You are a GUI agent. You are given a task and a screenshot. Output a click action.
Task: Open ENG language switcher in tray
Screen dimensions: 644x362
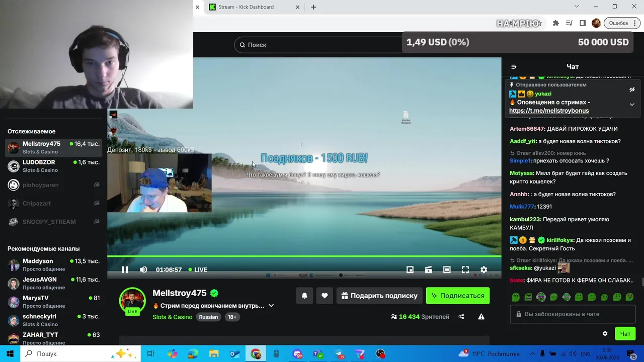[x=585, y=354]
